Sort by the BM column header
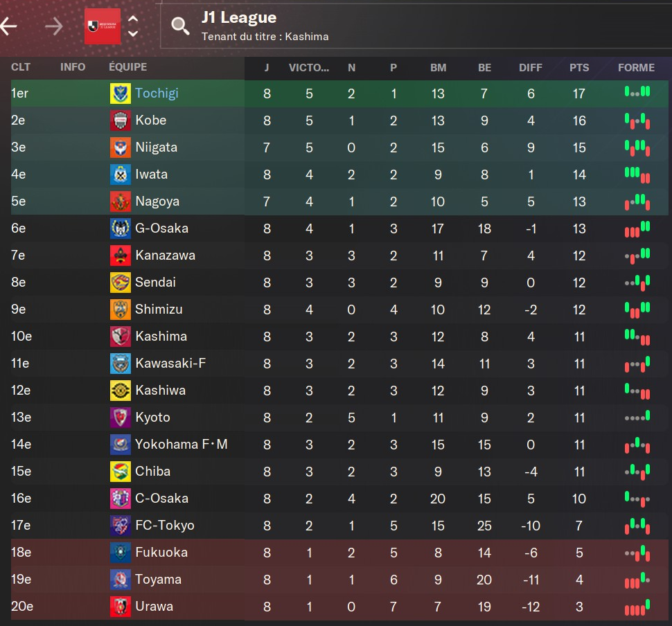 pos(438,68)
